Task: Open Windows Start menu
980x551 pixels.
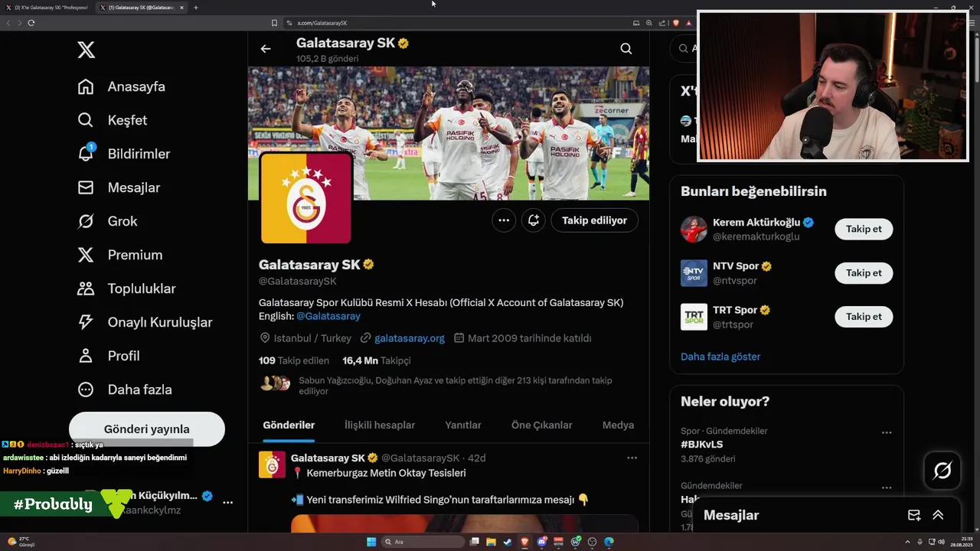Action: (371, 542)
